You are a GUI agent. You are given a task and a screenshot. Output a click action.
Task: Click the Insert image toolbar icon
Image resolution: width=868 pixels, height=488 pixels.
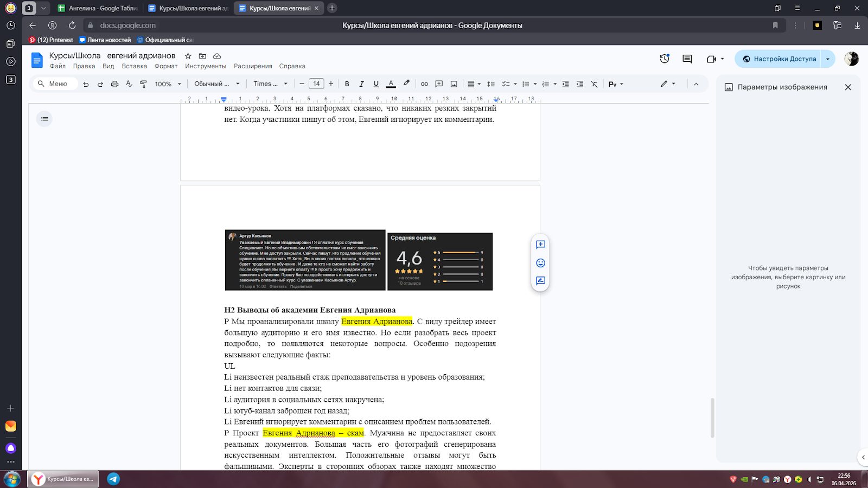coord(454,84)
